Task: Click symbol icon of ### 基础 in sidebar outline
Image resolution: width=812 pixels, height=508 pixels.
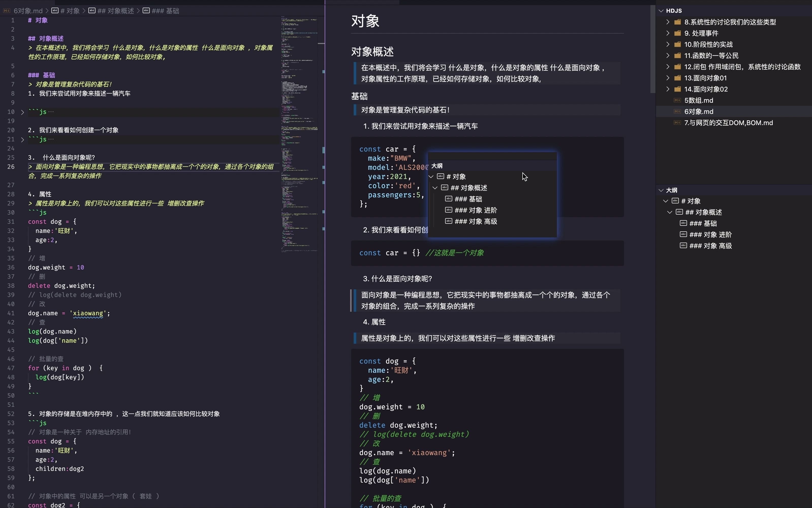Action: pyautogui.click(x=683, y=223)
